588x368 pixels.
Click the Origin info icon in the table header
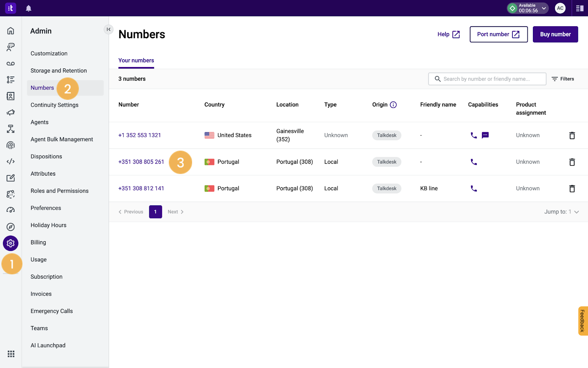click(393, 105)
